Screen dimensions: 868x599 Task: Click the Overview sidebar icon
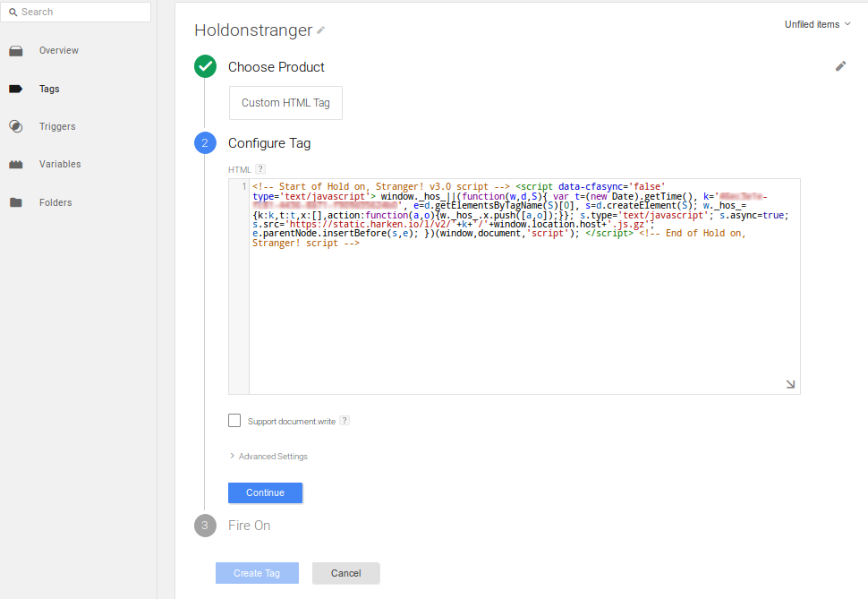16,51
